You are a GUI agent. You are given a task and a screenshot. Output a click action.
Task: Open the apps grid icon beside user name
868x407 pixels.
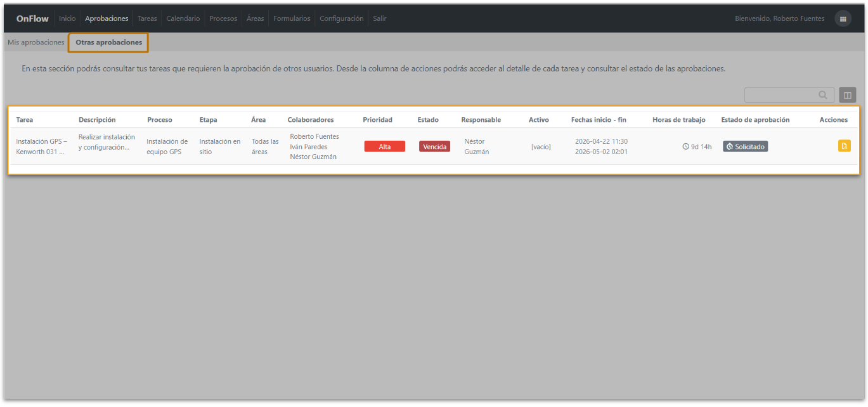pyautogui.click(x=843, y=19)
